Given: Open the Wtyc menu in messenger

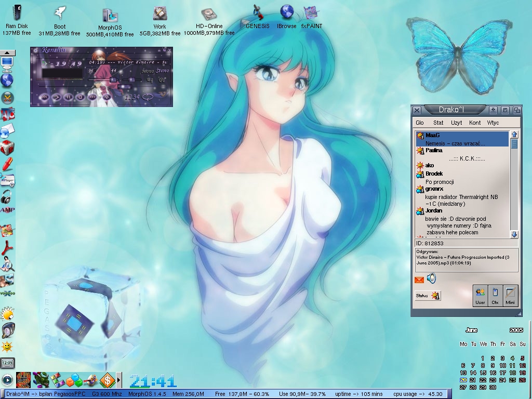Looking at the screenshot, I should [493, 123].
